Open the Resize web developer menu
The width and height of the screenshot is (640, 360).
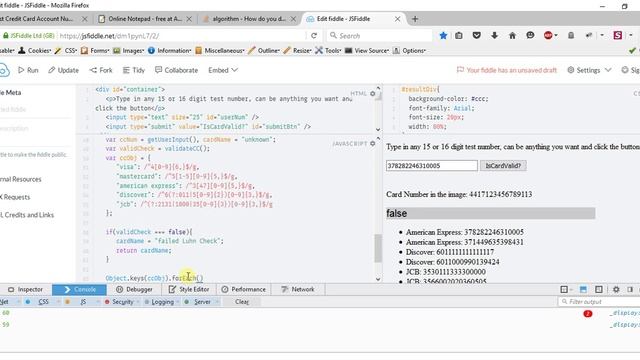[298, 51]
